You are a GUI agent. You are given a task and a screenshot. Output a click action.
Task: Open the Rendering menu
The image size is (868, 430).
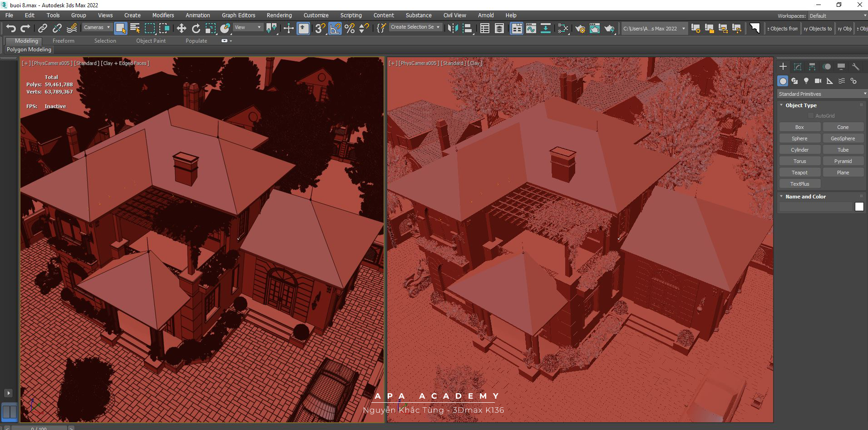point(279,15)
